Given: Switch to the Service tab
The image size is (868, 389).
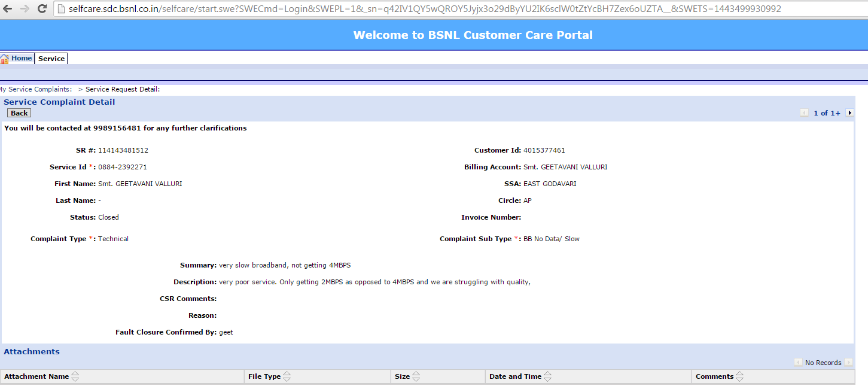Looking at the screenshot, I should tap(51, 59).
